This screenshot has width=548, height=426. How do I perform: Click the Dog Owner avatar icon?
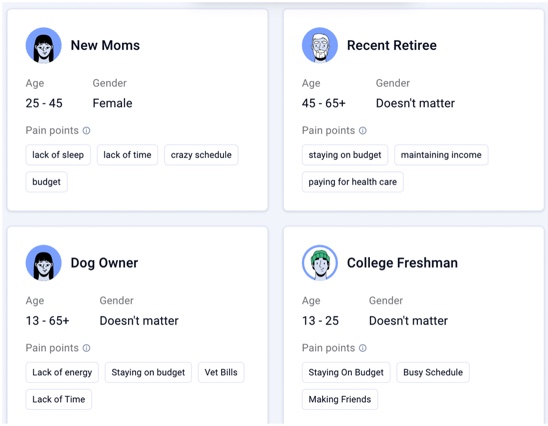tap(44, 263)
